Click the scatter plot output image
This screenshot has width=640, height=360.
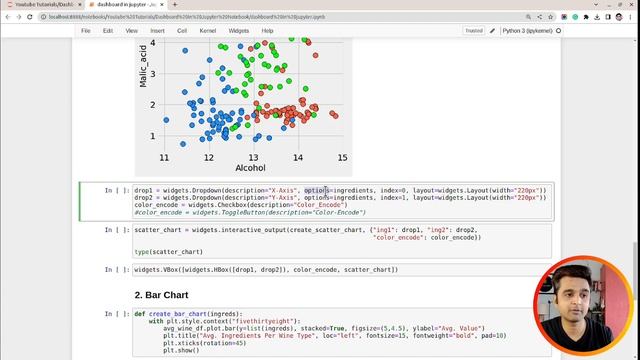tap(244, 107)
